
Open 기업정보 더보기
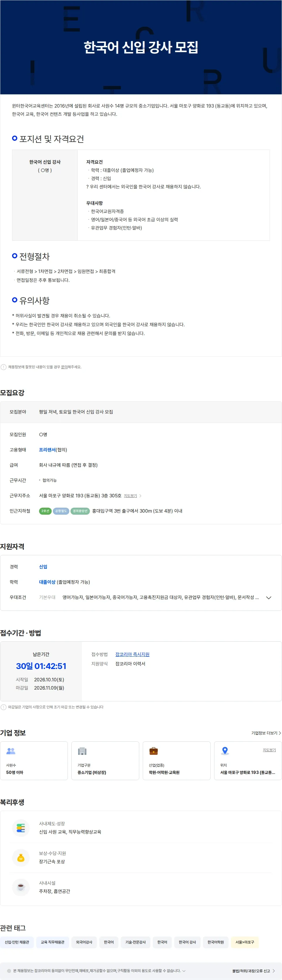pos(266,733)
